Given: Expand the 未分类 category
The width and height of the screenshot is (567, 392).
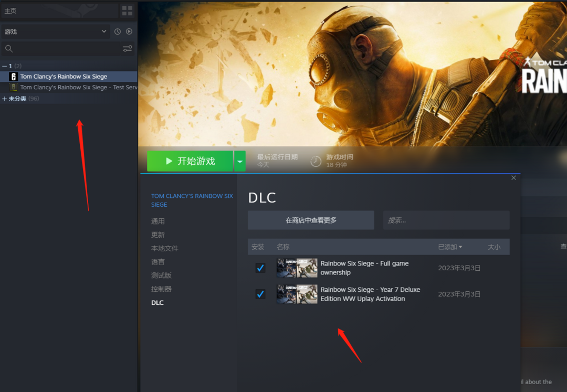Looking at the screenshot, I should (x=4, y=99).
